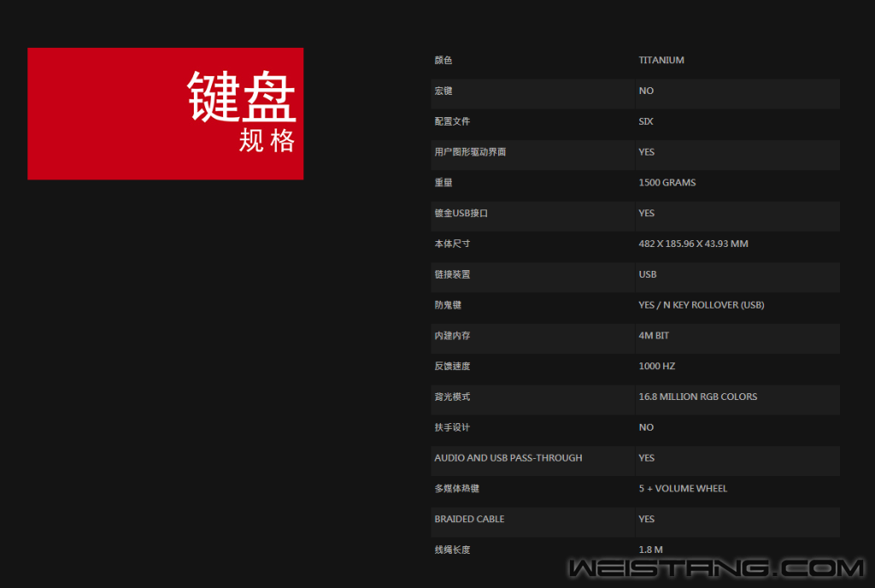Select the 背光模式 label

(x=452, y=397)
